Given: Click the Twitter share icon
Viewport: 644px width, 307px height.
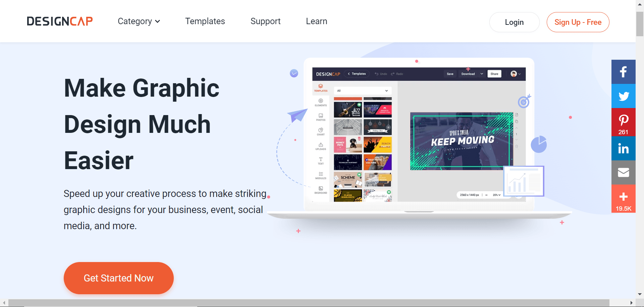Looking at the screenshot, I should point(623,96).
